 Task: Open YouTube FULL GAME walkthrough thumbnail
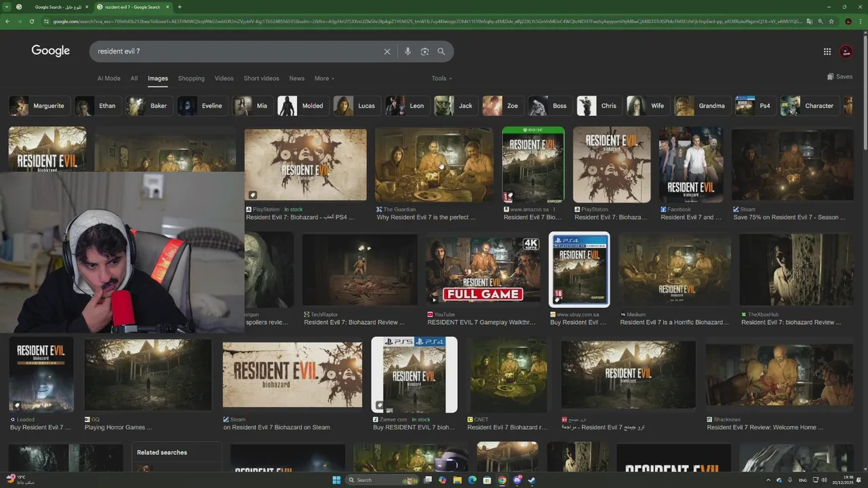point(483,269)
